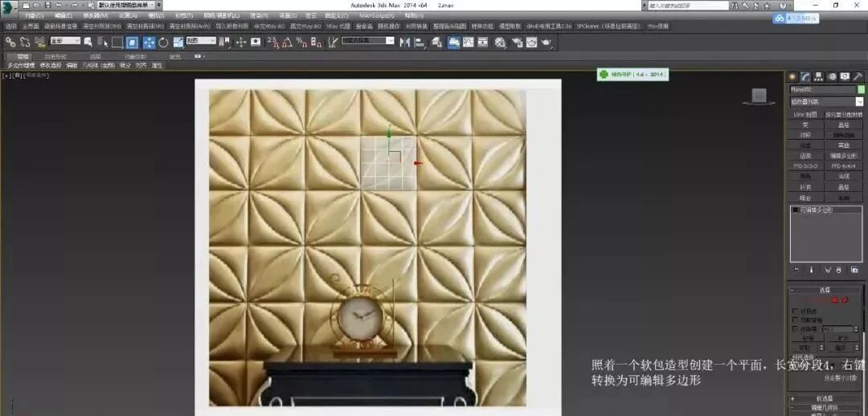Activate Select and Scale tool
The image size is (868, 416).
[178, 42]
